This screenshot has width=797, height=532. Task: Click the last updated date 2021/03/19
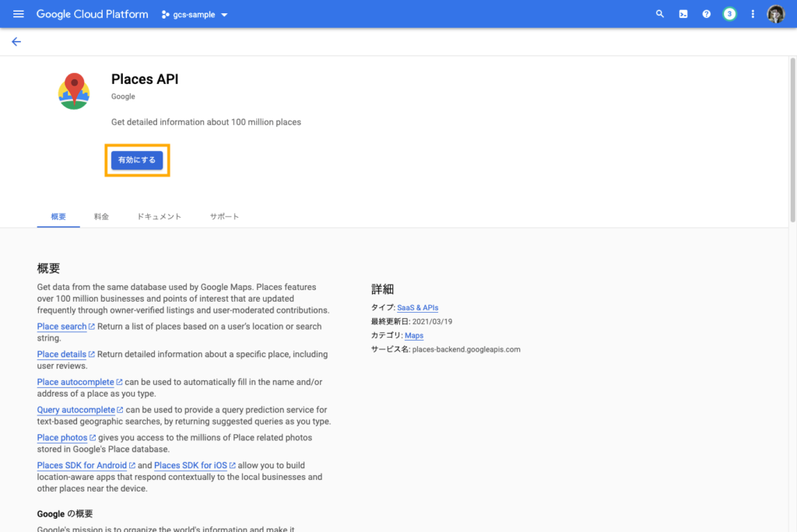[x=432, y=322]
